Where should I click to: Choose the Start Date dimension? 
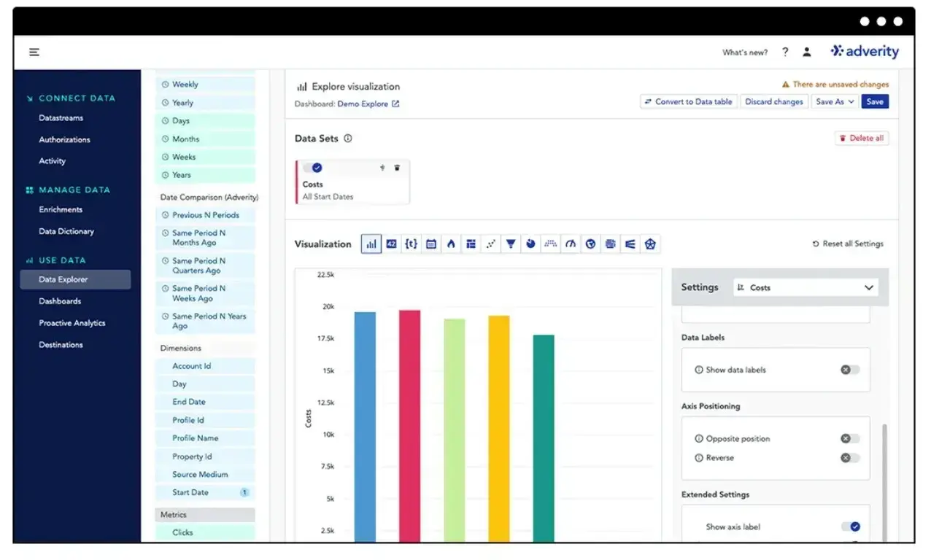coord(206,492)
